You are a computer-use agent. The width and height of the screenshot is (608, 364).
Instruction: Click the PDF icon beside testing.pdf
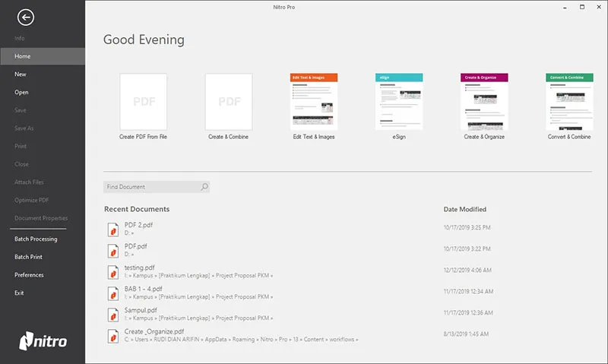coord(113,271)
